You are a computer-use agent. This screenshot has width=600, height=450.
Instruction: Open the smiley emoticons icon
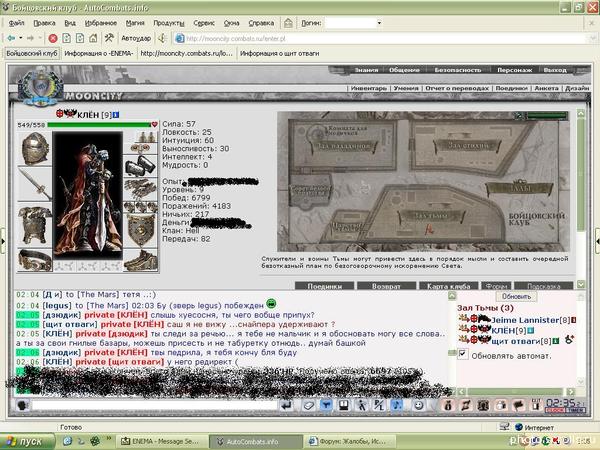point(419,405)
